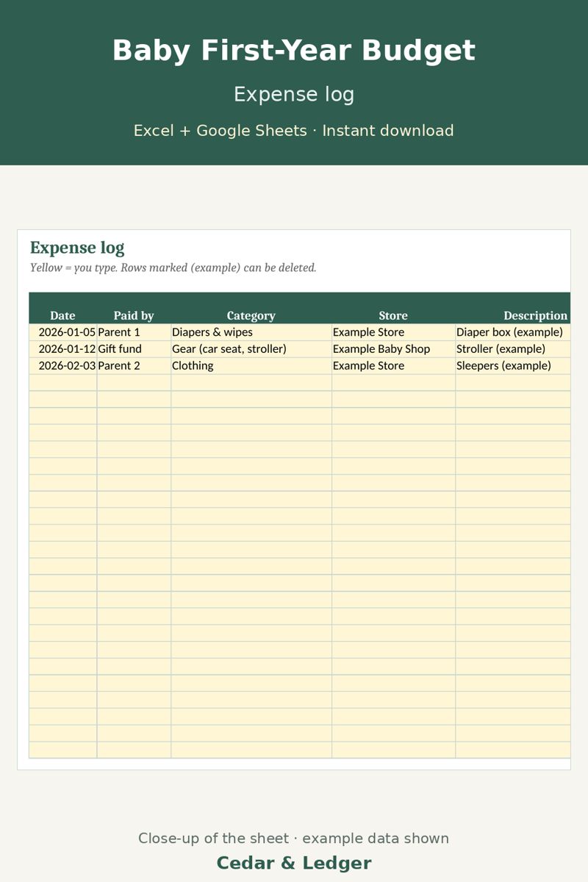
Task: Click the Cedar & Ledger brand name
Action: tap(294, 863)
